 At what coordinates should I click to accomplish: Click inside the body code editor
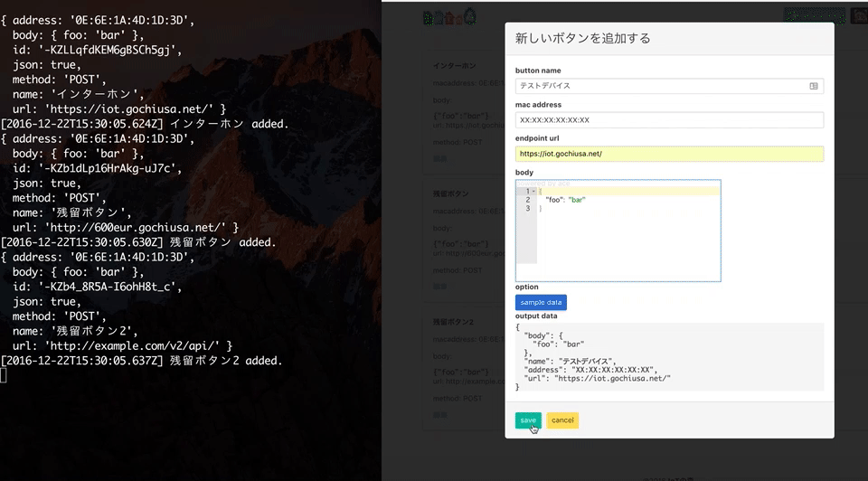618,231
